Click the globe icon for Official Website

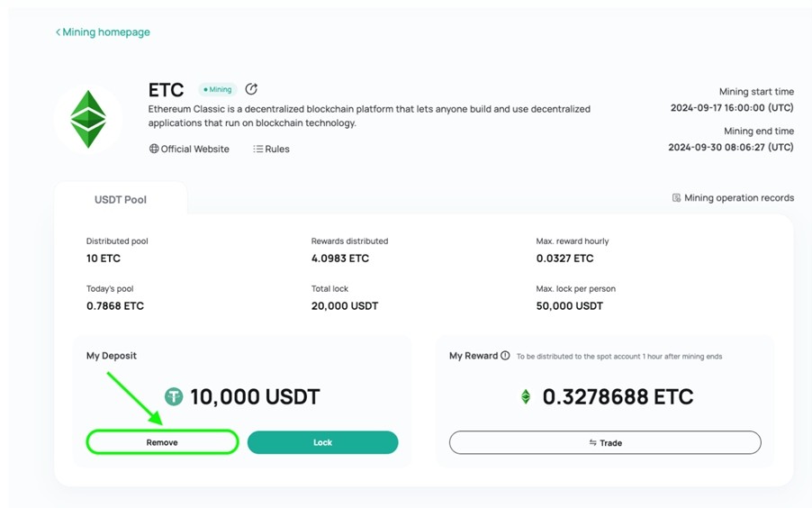coord(154,149)
